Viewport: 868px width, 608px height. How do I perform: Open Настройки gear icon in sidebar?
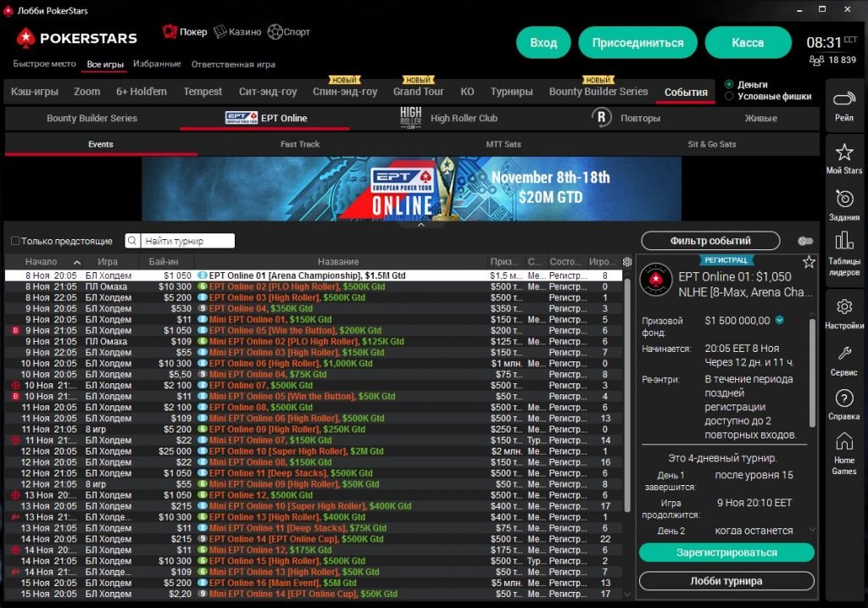(843, 307)
